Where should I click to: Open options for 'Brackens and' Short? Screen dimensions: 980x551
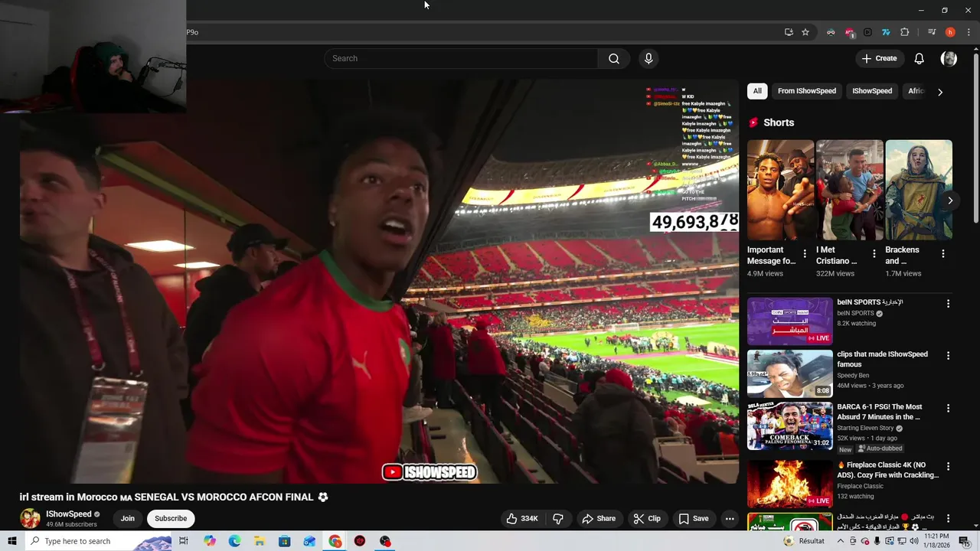pyautogui.click(x=942, y=253)
